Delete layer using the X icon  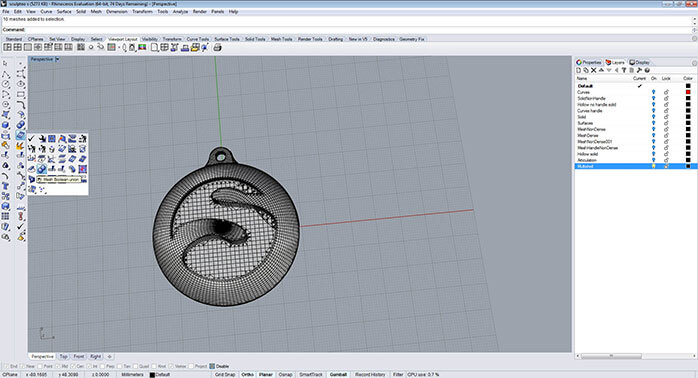coord(593,70)
